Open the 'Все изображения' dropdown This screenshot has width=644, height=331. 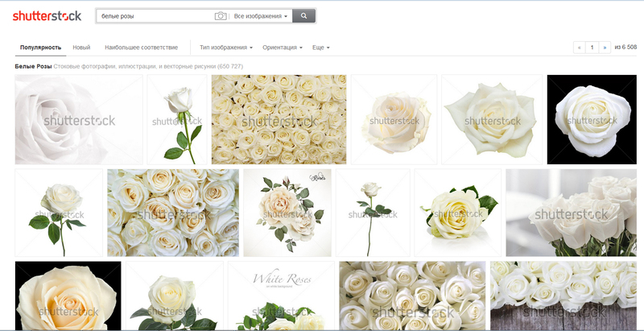click(261, 16)
